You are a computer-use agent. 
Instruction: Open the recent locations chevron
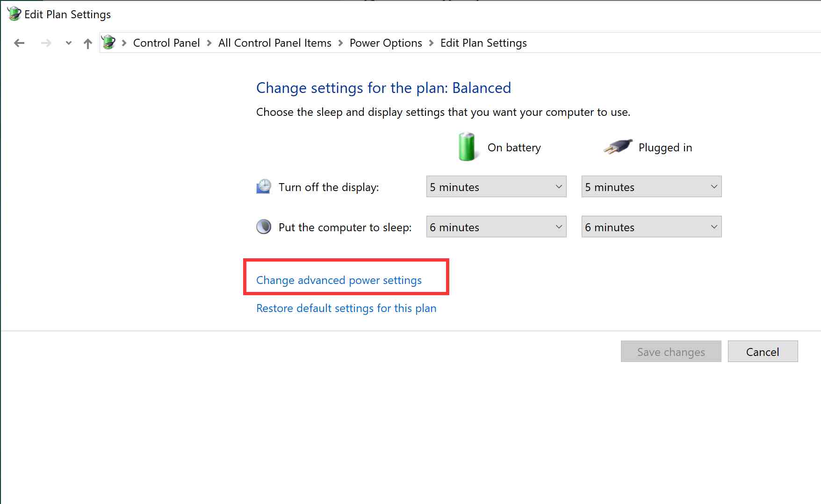point(69,43)
